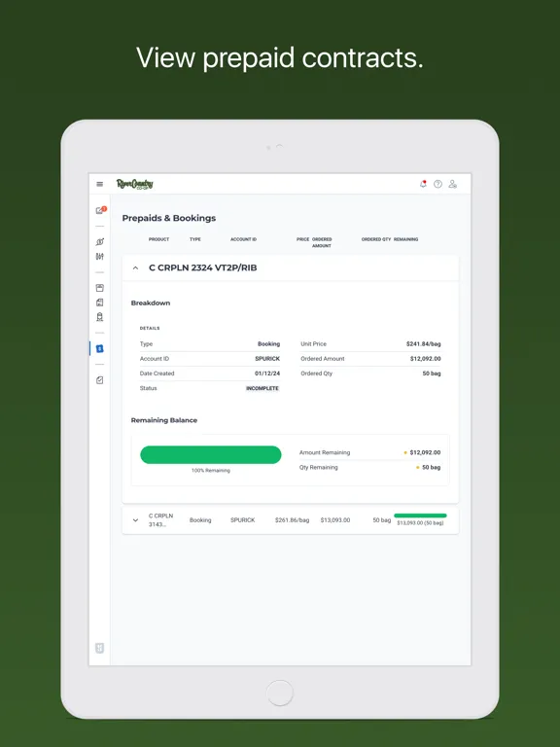Click the PRODUCT column header
This screenshot has height=747, width=560.
click(159, 239)
